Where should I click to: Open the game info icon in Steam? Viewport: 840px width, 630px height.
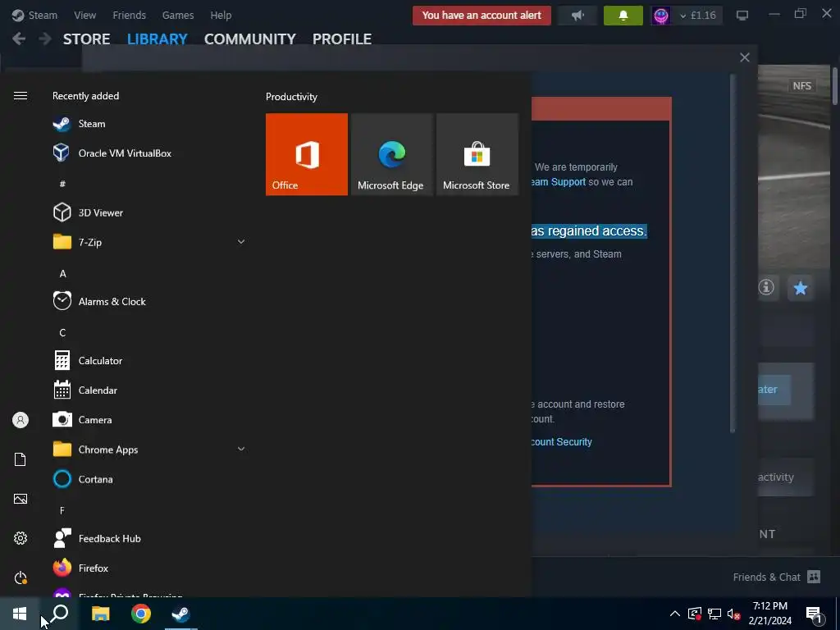[x=766, y=288]
